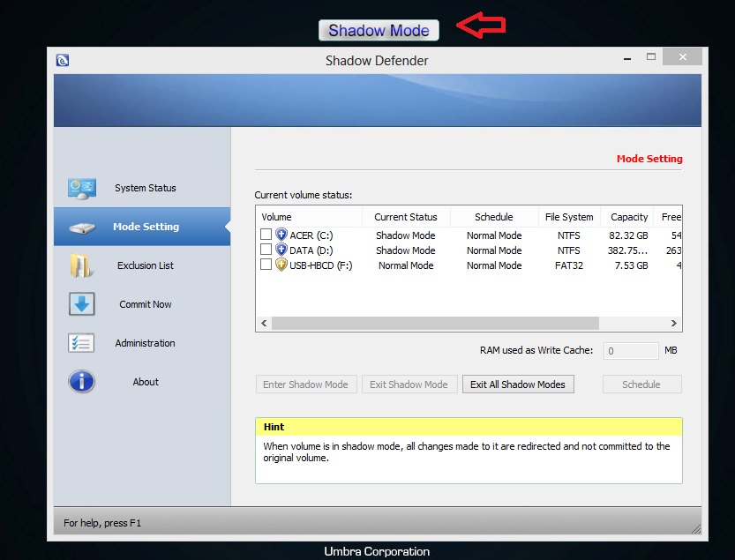Sort by the Free column header
The width and height of the screenshot is (735, 560).
(667, 217)
